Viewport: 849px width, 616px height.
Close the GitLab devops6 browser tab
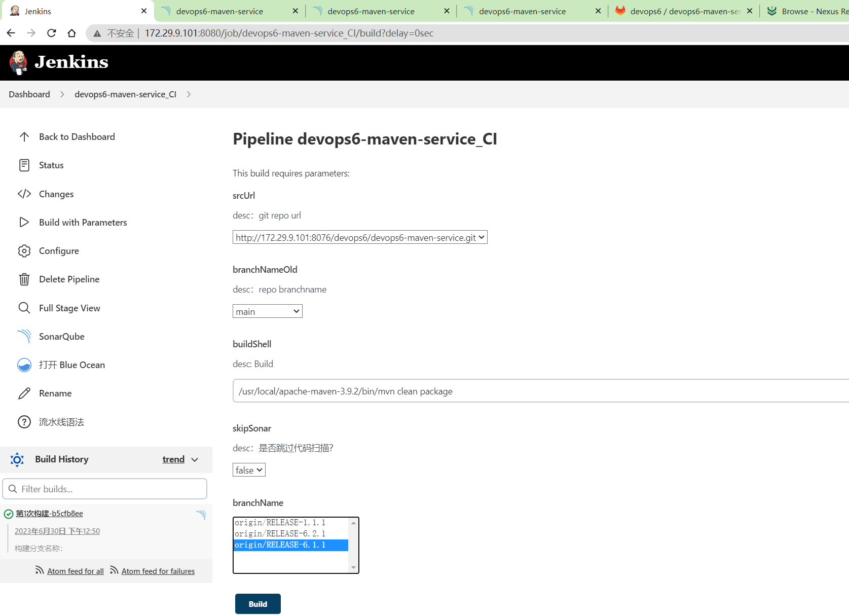tap(750, 11)
